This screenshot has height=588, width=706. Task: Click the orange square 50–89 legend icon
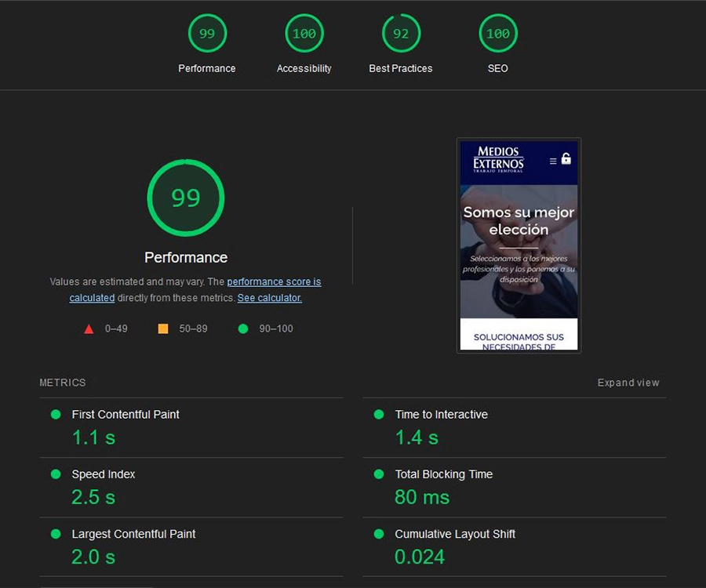pyautogui.click(x=163, y=328)
